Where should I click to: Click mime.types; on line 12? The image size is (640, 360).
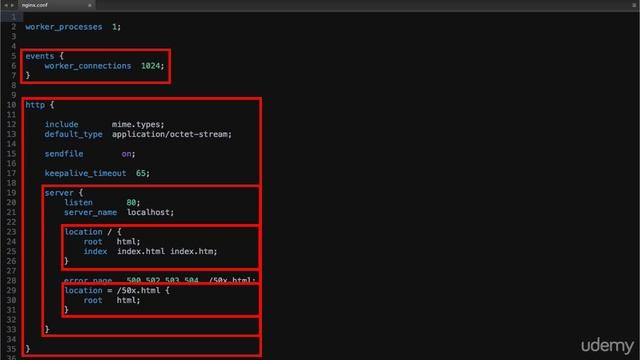[x=138, y=124]
